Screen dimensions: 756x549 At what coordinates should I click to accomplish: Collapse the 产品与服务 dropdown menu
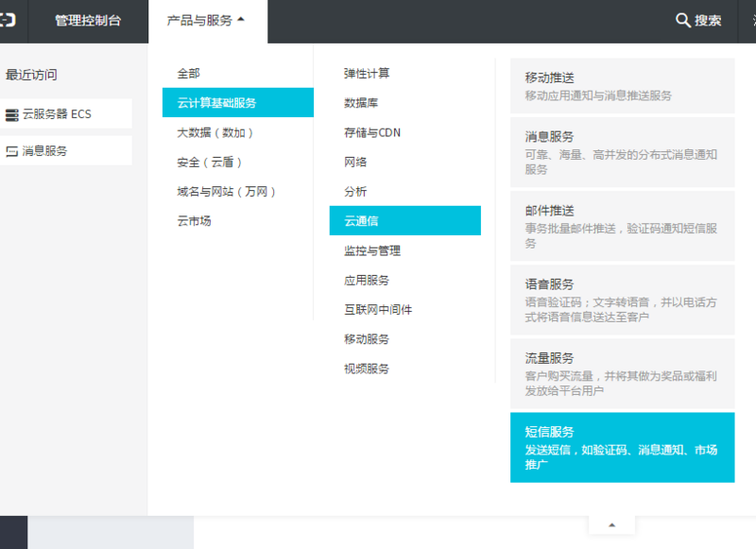(x=207, y=21)
